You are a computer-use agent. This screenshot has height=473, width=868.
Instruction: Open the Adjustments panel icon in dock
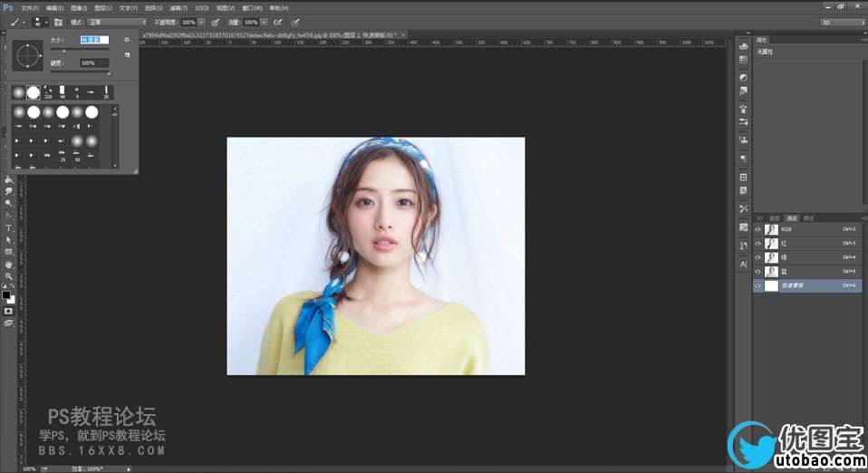(744, 77)
